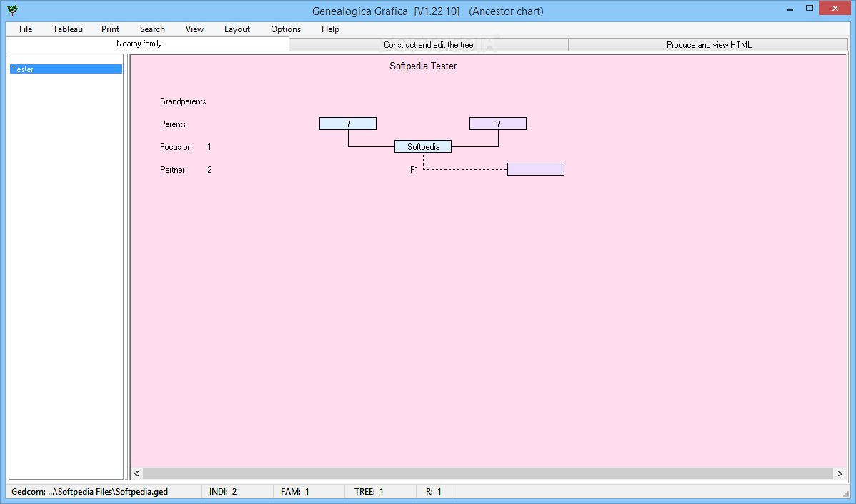Screen dimensions: 856x504
Task: Click TREE: 1 in the status bar
Action: 369,492
